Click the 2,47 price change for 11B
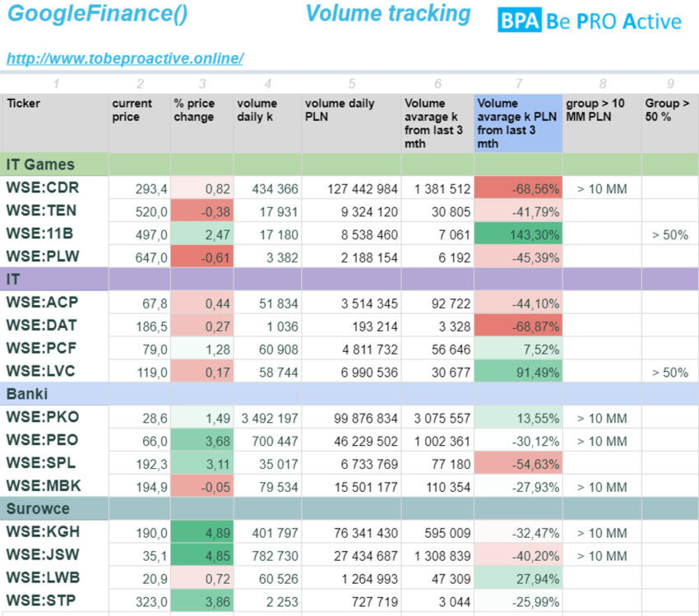 [202, 234]
